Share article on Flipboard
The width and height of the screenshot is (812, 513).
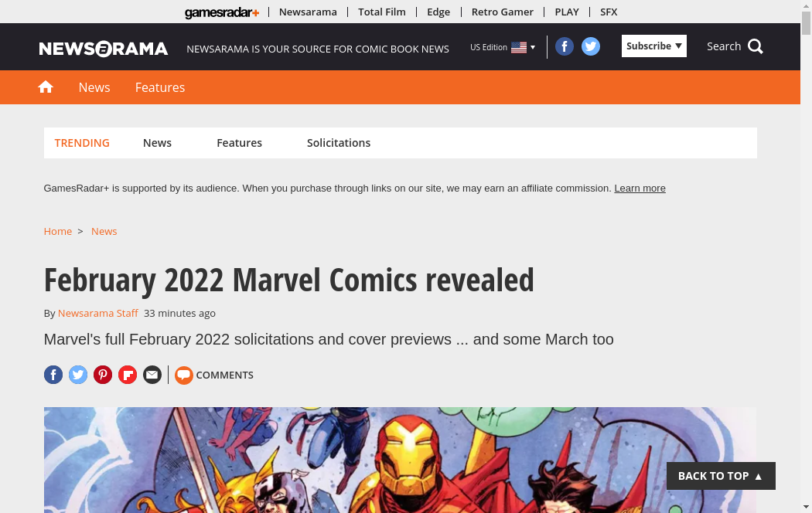(128, 375)
